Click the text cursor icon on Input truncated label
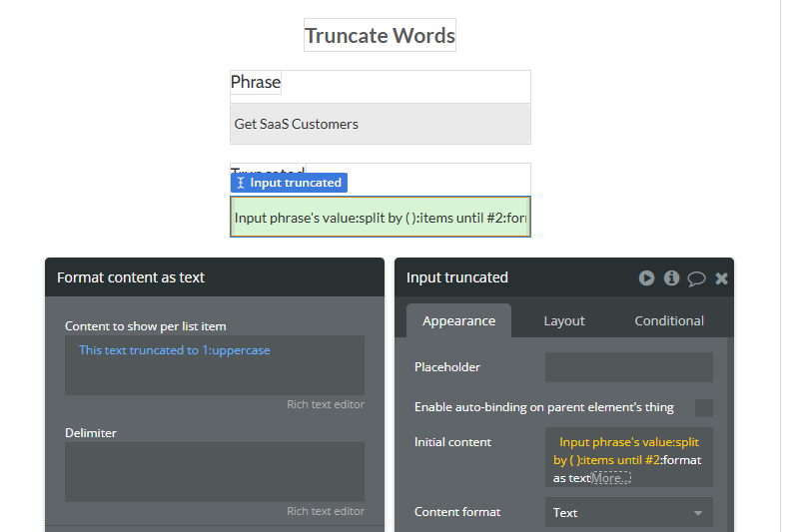Viewport: 796px width, 532px height. tap(241, 183)
